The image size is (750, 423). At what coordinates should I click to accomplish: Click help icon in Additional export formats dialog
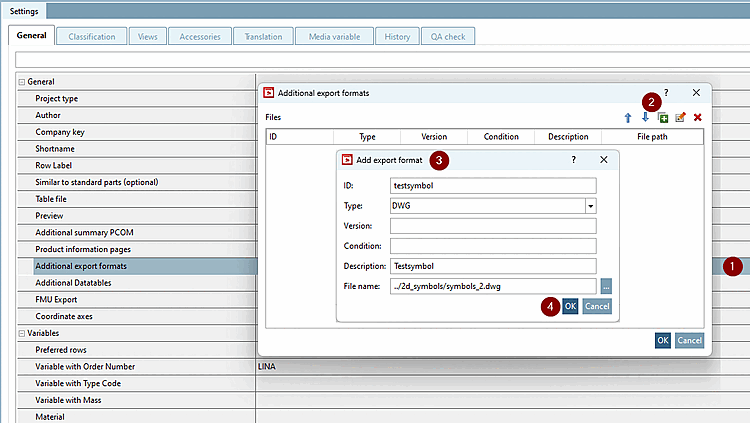pos(666,92)
